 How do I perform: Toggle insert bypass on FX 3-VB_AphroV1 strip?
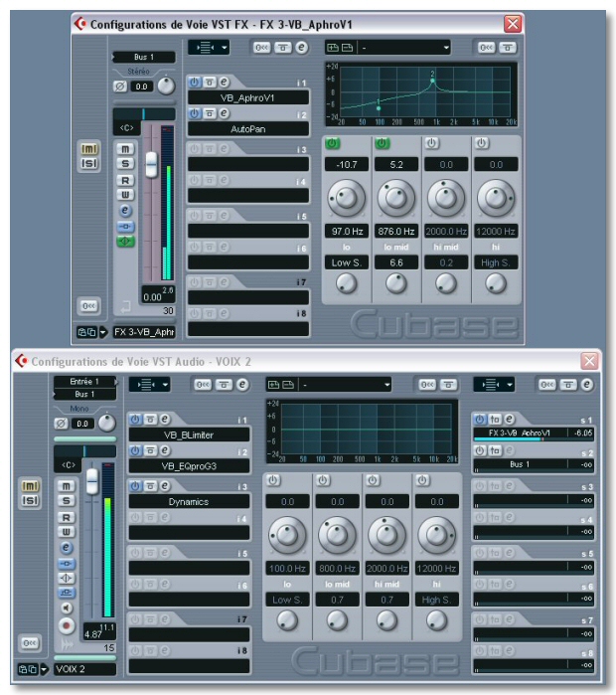[x=125, y=227]
